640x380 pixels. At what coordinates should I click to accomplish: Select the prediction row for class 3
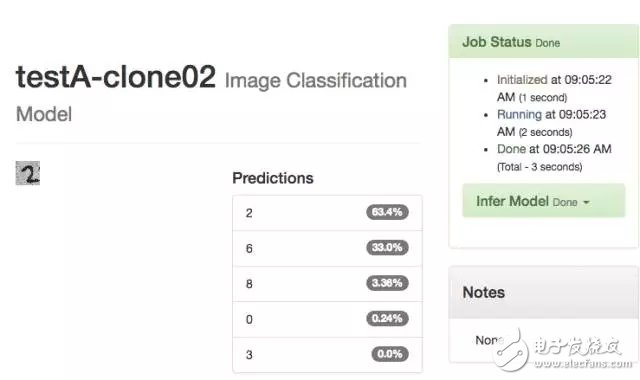[x=327, y=355]
